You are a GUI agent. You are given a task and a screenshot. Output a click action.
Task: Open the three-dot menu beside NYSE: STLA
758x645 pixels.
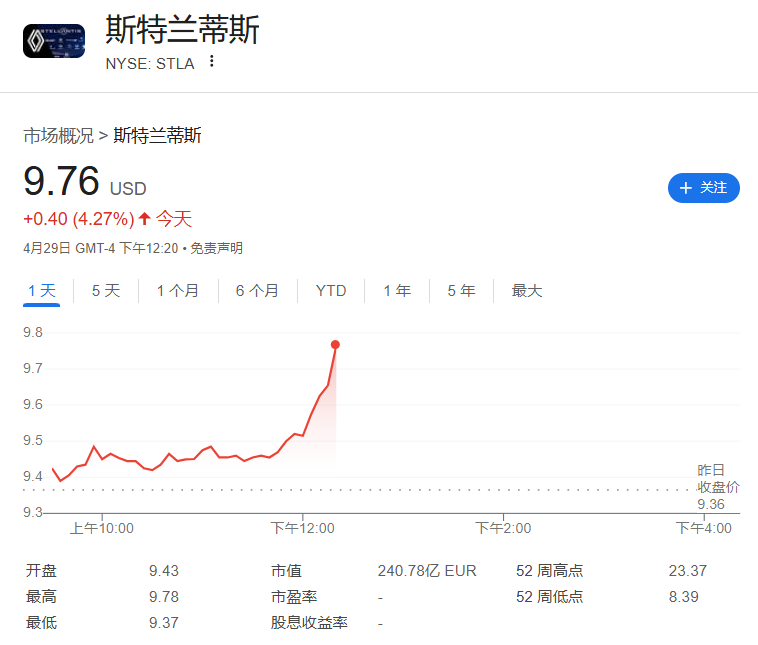(211, 61)
